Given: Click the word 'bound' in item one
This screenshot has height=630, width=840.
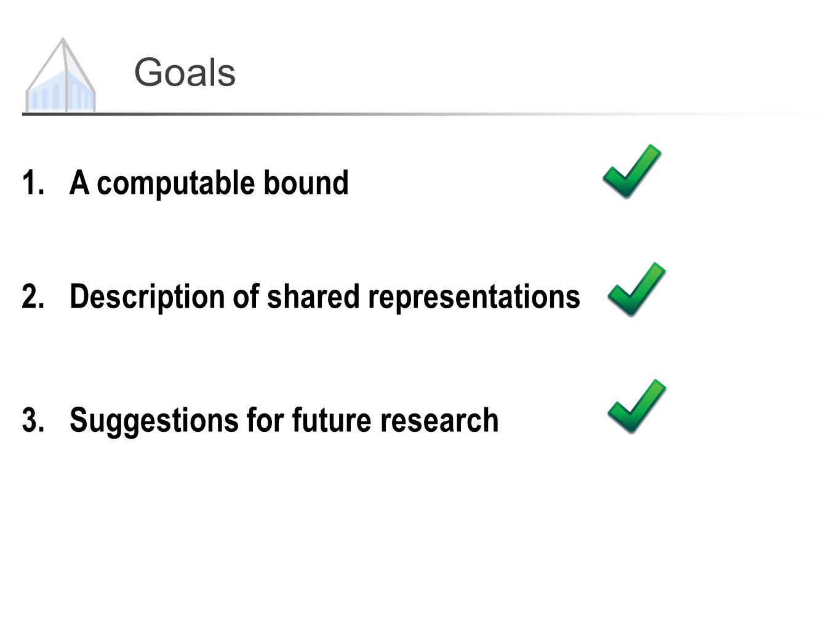Looking at the screenshot, I should click(x=306, y=183).
